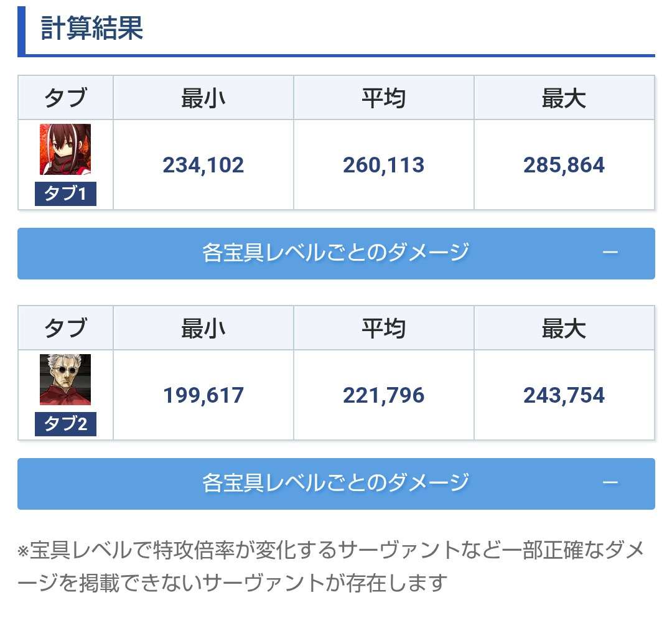Click the 最大 header in the second table
This screenshot has width=672, height=623.
click(x=564, y=329)
